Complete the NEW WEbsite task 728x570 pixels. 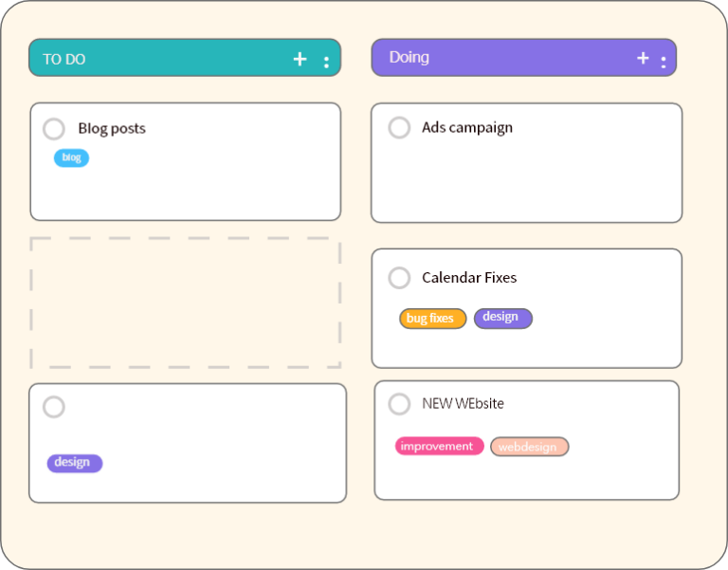pos(399,404)
